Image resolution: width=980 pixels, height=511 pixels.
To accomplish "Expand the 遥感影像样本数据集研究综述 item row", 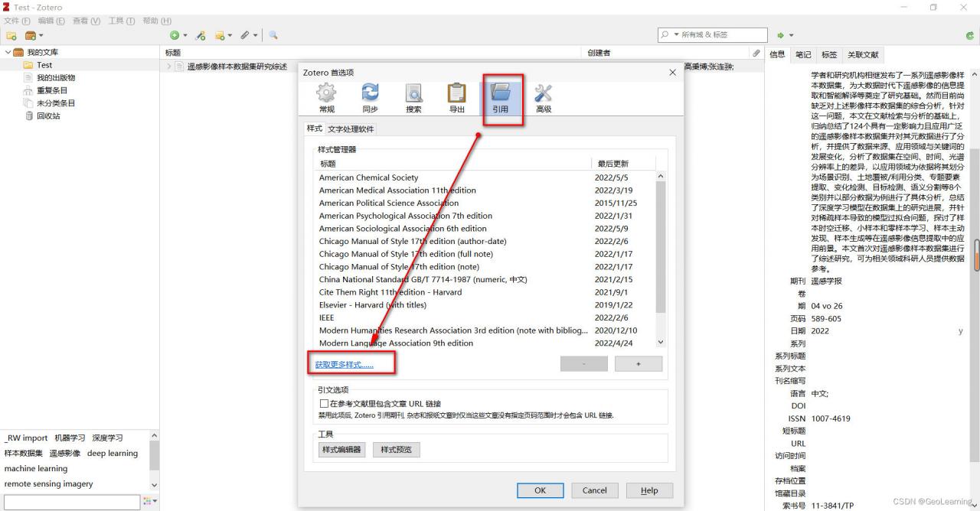I will coord(170,67).
